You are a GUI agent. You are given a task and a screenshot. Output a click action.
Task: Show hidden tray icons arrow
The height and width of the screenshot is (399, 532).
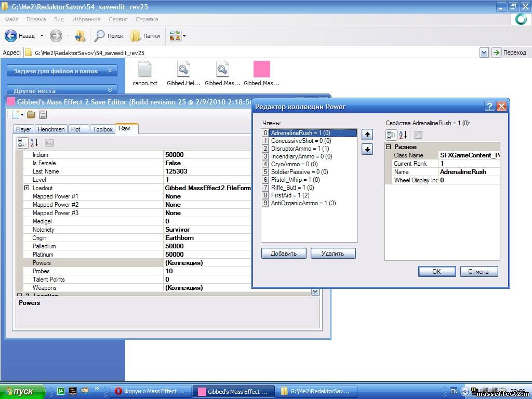465,391
